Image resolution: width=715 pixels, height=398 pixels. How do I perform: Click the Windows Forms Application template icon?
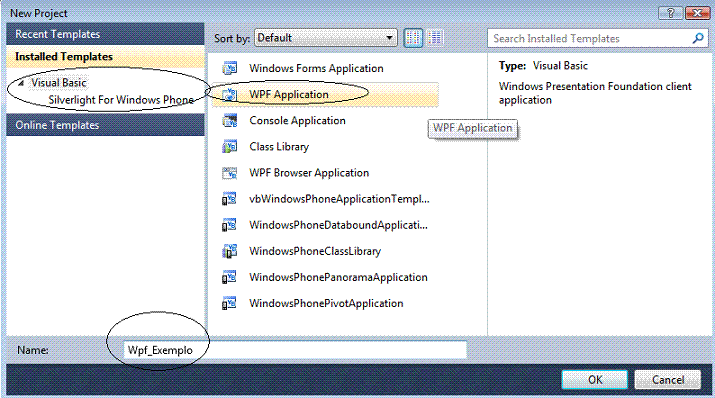[229, 68]
